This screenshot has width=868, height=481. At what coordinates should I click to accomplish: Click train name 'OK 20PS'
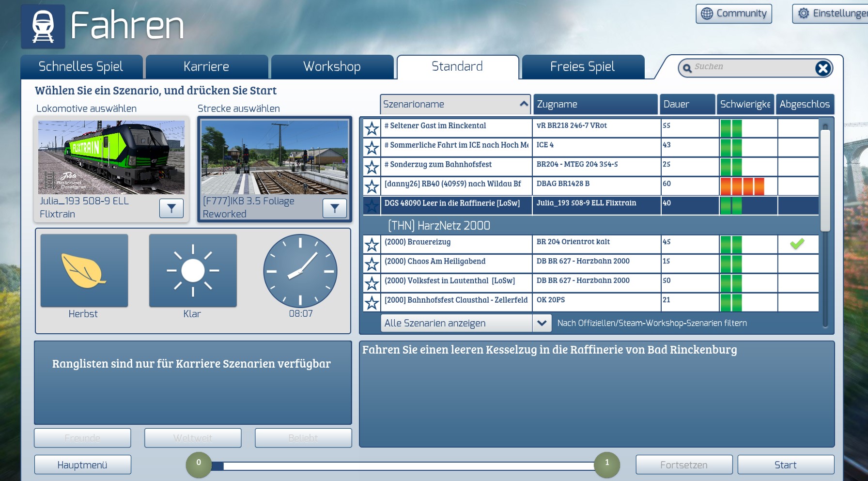(551, 300)
